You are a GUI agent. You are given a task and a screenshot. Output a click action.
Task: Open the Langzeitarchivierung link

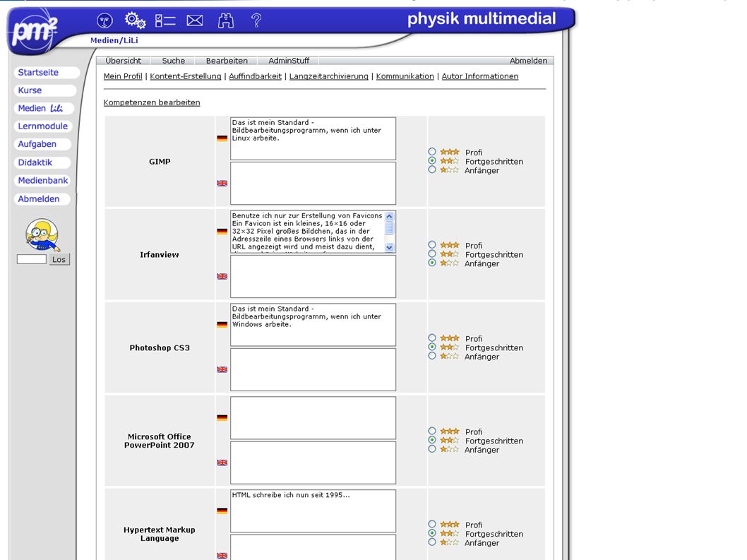point(329,76)
